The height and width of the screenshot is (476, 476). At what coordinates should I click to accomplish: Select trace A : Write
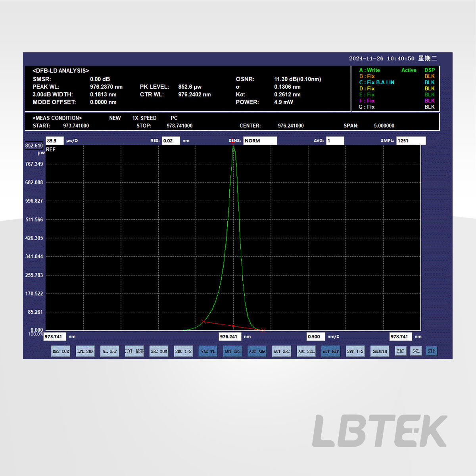pos(369,70)
